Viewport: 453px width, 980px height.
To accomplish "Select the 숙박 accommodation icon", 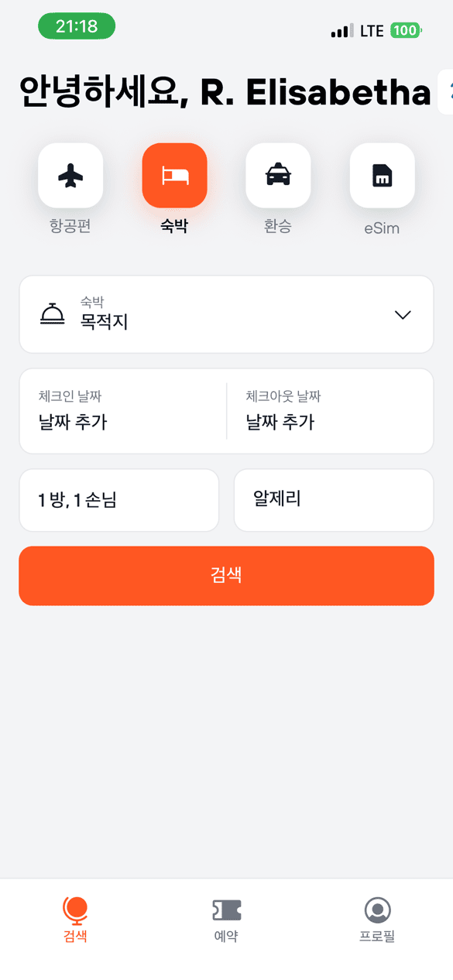I will (173, 176).
